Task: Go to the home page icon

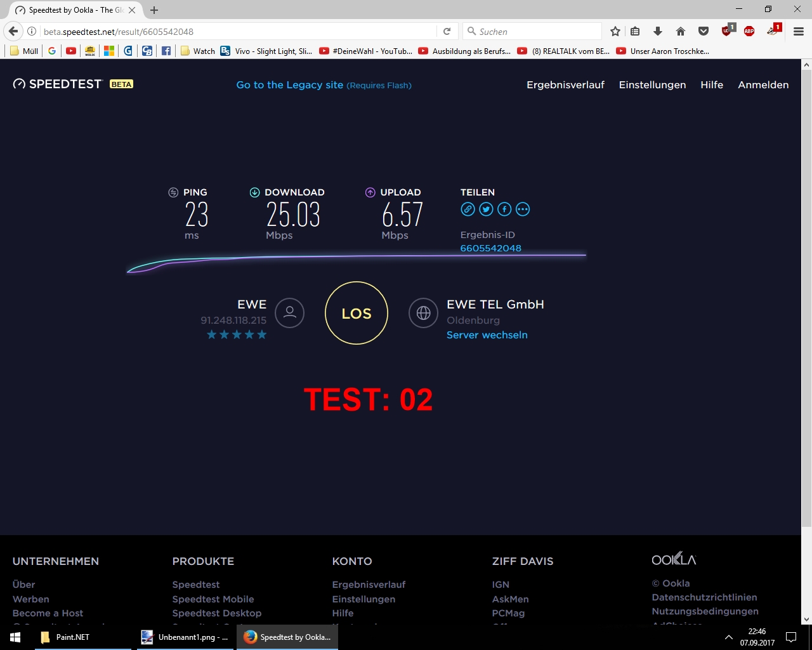Action: click(681, 31)
